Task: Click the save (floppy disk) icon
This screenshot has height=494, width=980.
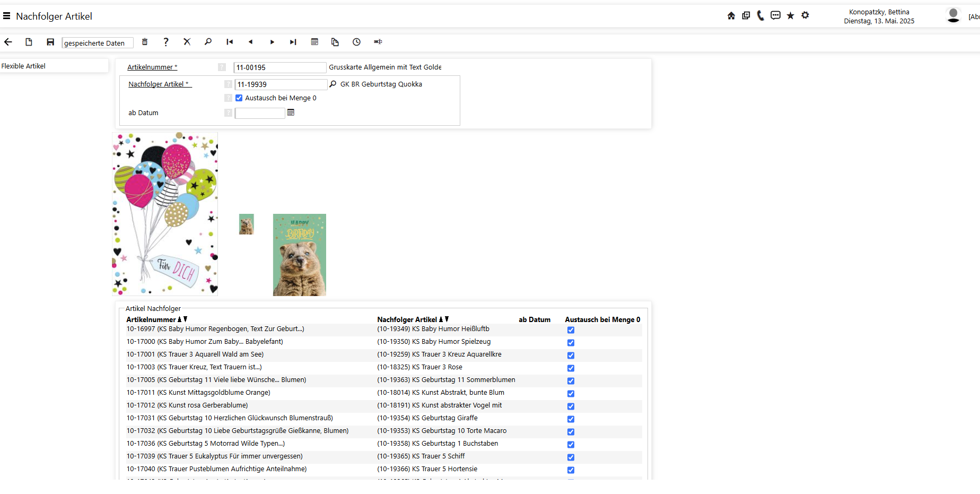Action: click(50, 42)
